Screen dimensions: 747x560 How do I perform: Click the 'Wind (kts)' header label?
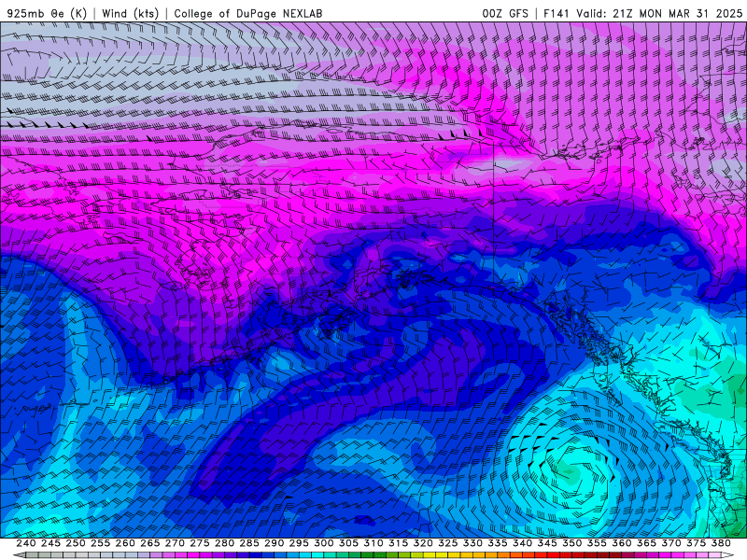(130, 13)
